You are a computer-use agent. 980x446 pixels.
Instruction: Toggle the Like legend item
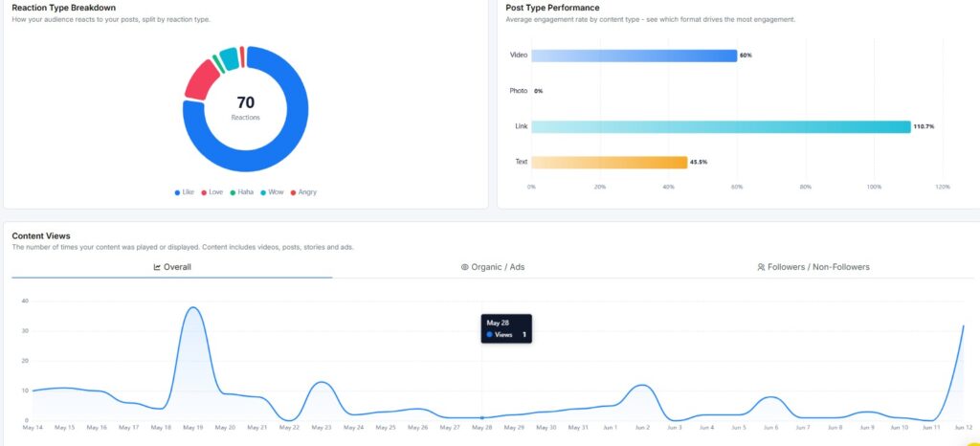tap(185, 192)
